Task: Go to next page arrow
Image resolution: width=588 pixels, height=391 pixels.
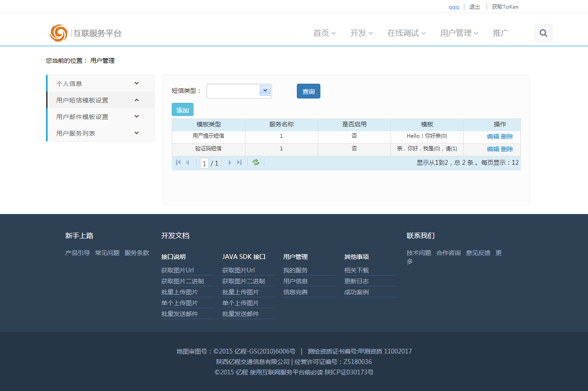Action: click(x=230, y=163)
